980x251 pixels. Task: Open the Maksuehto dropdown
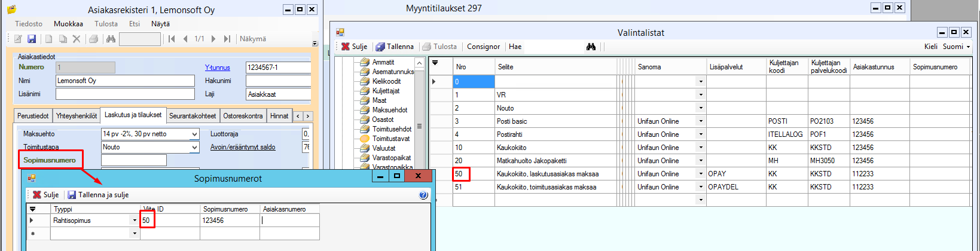point(194,134)
